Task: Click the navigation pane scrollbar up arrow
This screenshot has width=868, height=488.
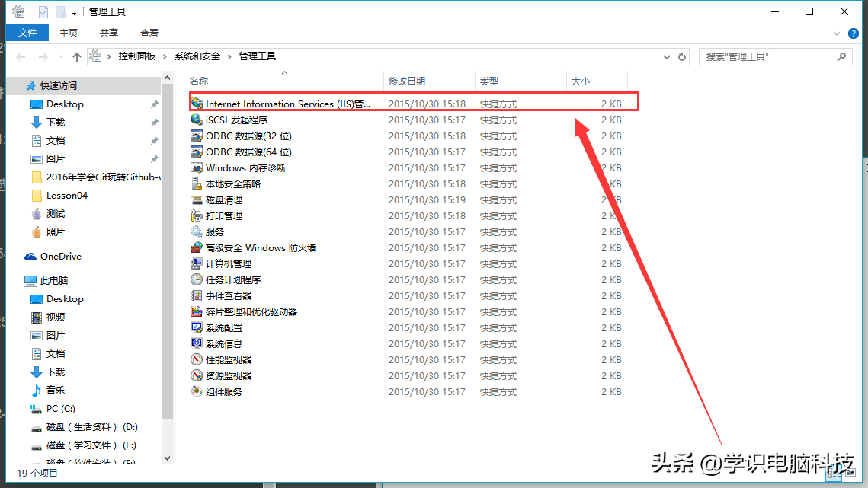Action: point(167,78)
